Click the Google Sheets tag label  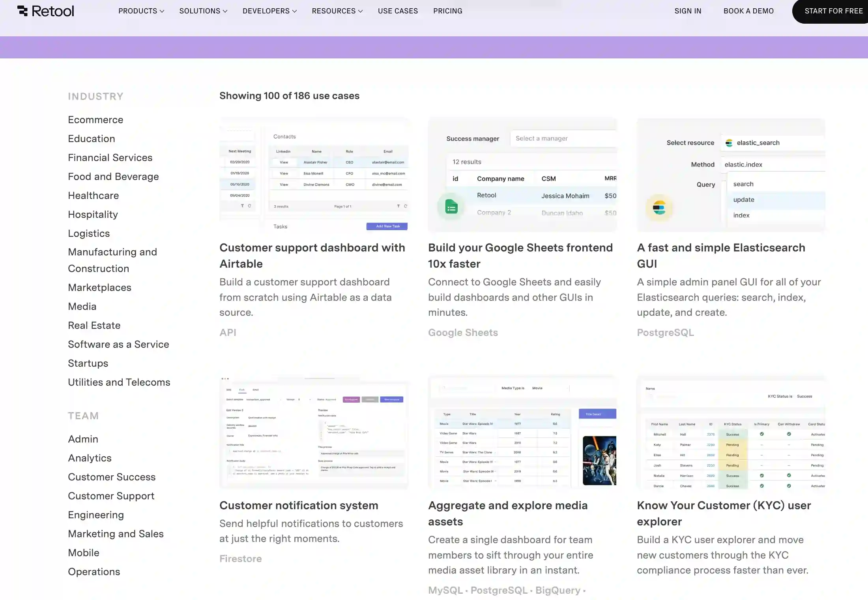click(463, 332)
